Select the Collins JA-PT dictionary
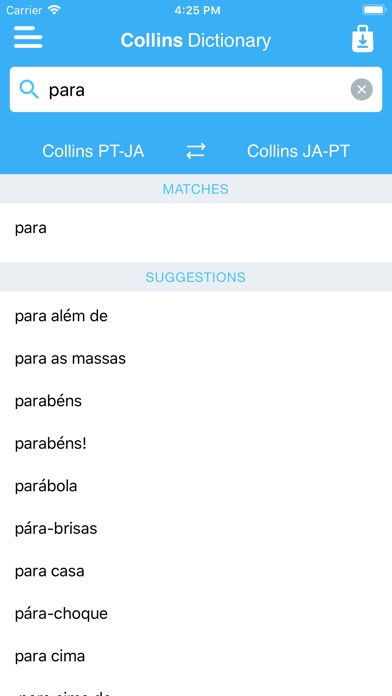Viewport: 392px width, 696px height. pos(298,151)
